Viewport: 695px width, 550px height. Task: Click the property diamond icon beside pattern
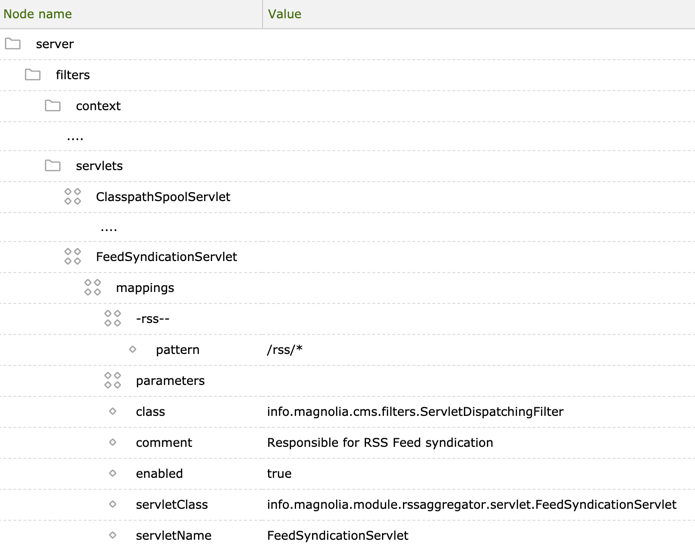pyautogui.click(x=133, y=350)
